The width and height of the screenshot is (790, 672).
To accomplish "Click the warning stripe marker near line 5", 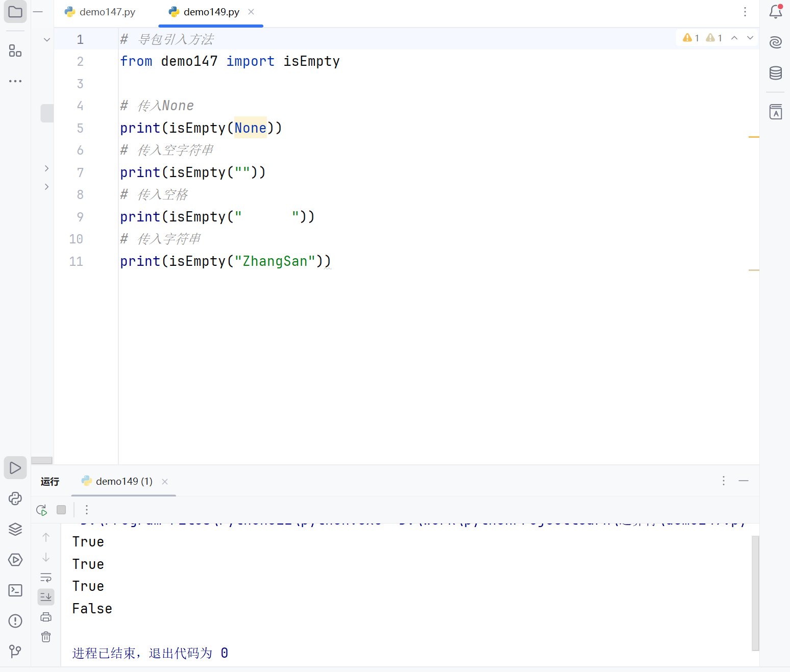I will coord(754,137).
